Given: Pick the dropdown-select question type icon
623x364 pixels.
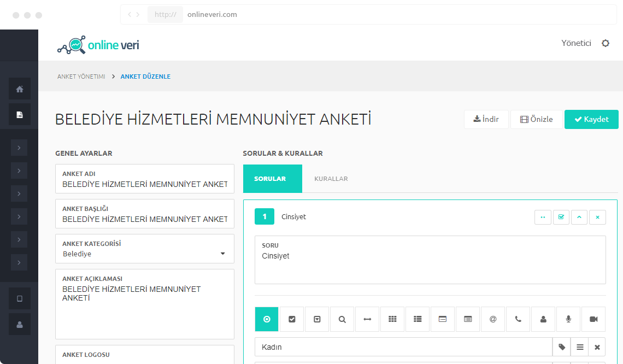Looking at the screenshot, I should click(317, 319).
